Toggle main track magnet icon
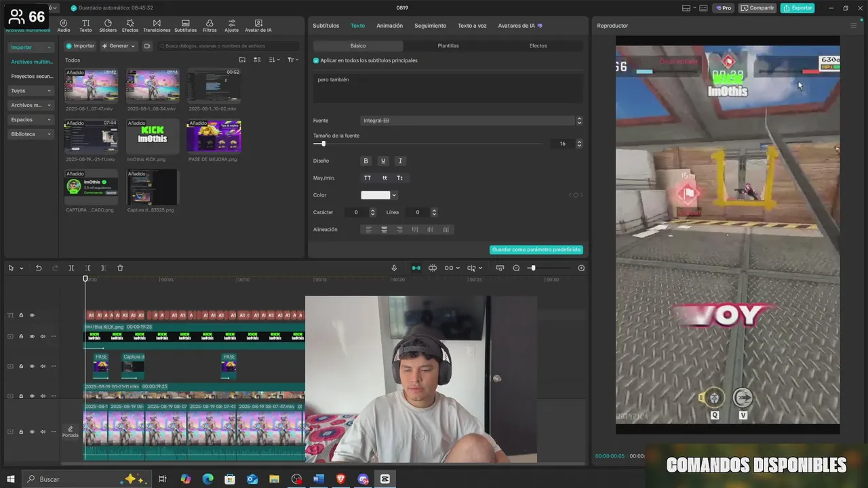Viewport: 868px width, 488px height. [416, 268]
